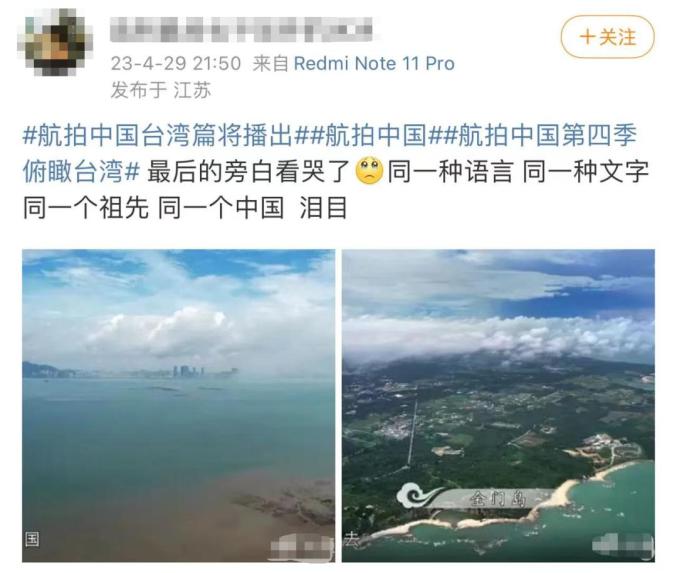This screenshot has width=677, height=573.
Task: Click the 发布于 江苏 location label
Action: tap(160, 90)
